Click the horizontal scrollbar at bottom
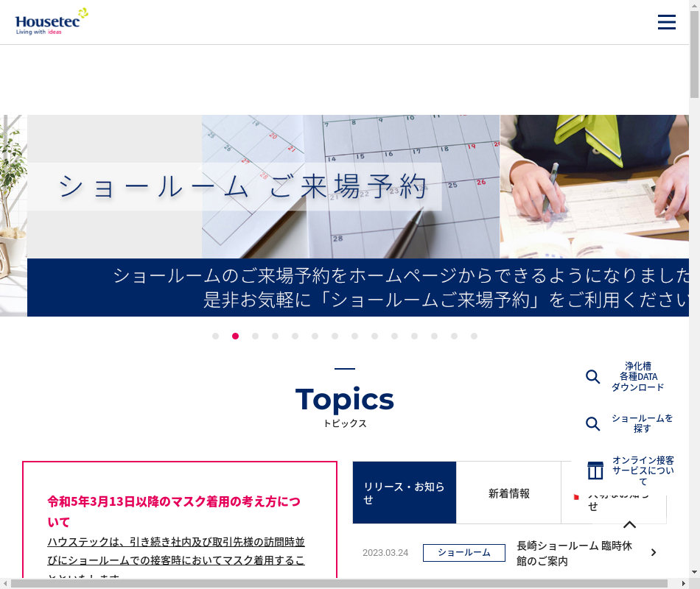Image resolution: width=700 pixels, height=589 pixels. click(346, 583)
